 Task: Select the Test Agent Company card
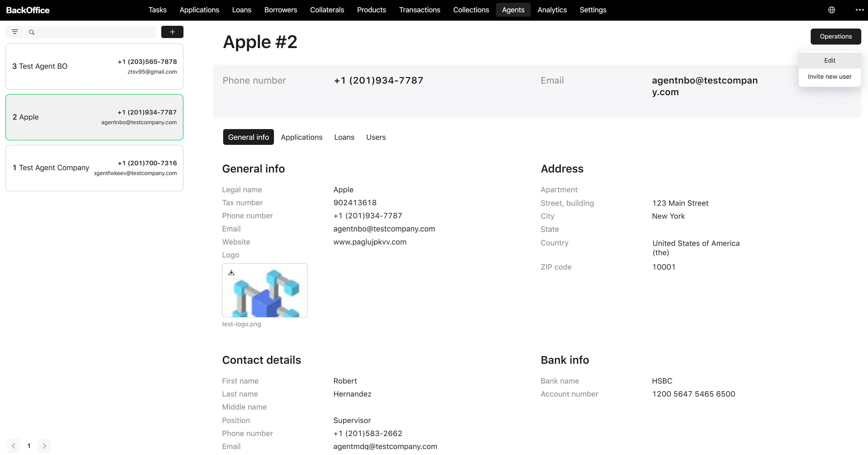[x=94, y=168]
